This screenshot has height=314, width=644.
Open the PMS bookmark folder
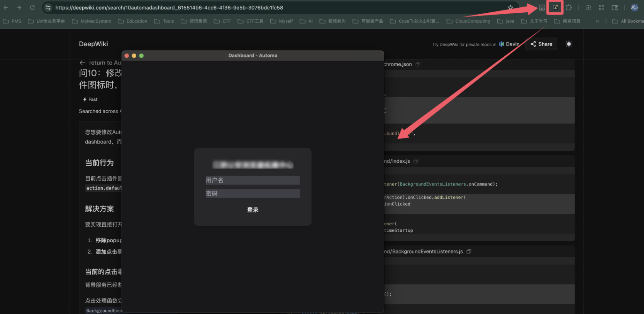click(x=12, y=21)
